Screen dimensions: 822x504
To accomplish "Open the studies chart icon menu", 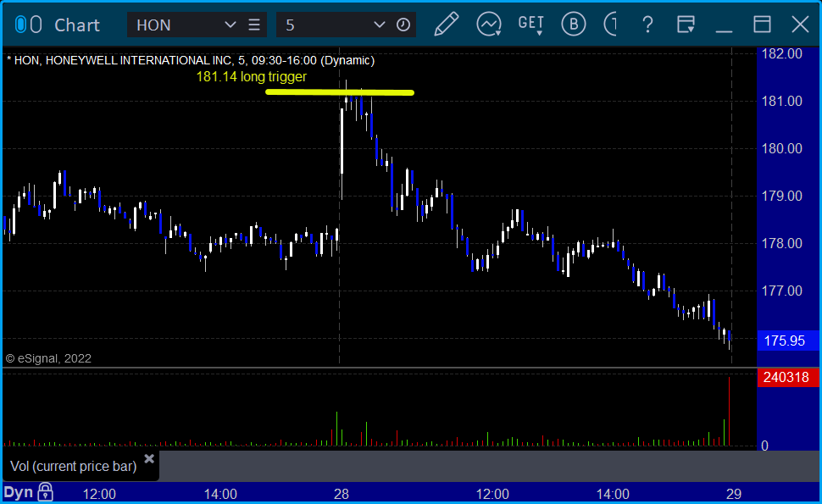I will tap(489, 25).
